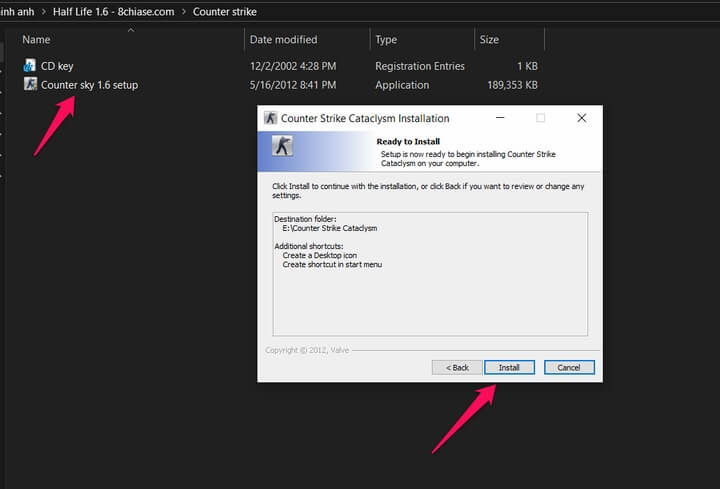
Task: Click the '5/16/2012 8:41 PM' date cell
Action: coord(293,85)
